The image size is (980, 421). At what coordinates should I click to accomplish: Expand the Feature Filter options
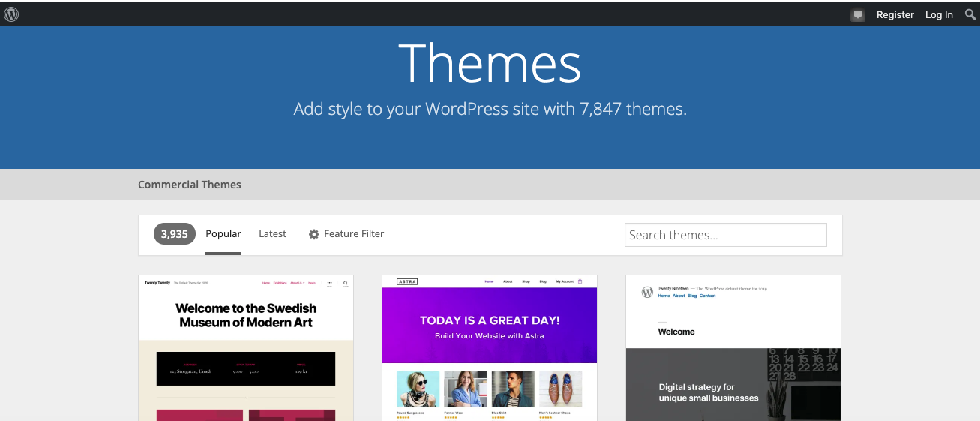pyautogui.click(x=353, y=234)
